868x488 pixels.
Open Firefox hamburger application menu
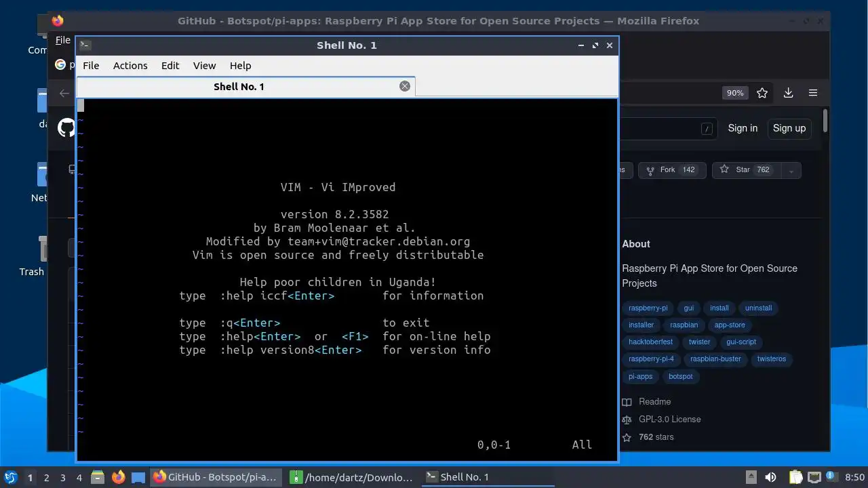pyautogui.click(x=813, y=93)
